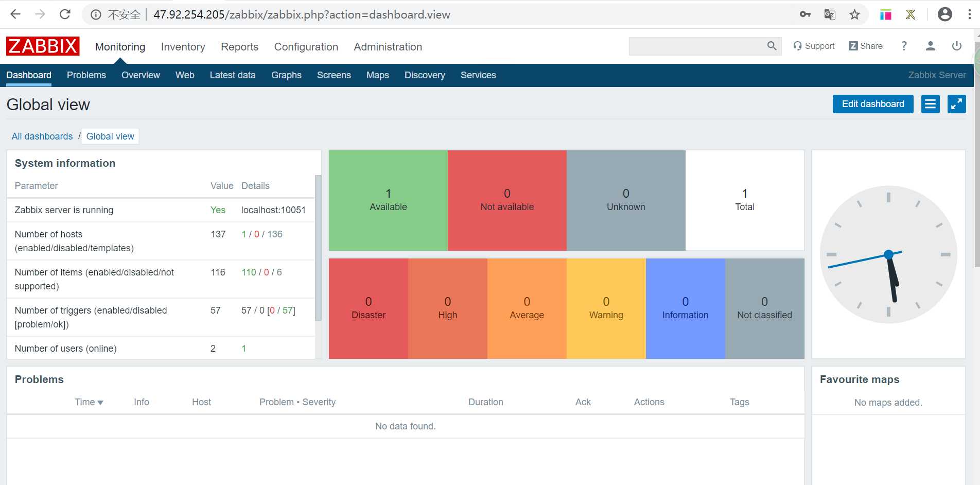Click the High severity tile

point(448,308)
